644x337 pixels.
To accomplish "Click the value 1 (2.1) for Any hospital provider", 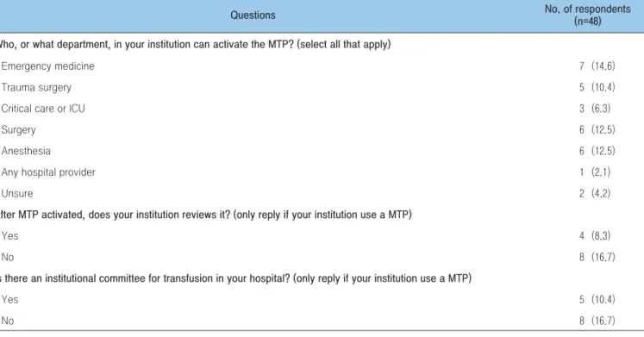I will click(x=595, y=172).
